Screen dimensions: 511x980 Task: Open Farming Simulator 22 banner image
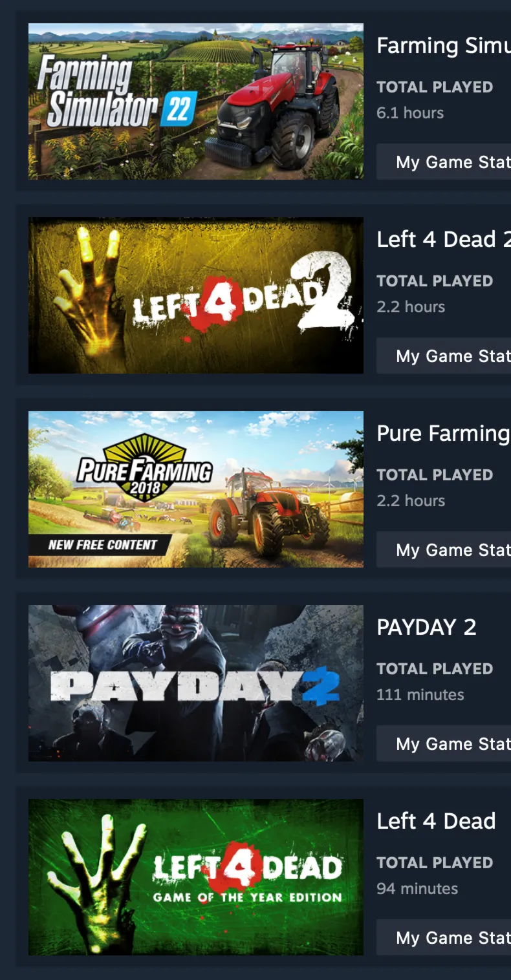click(x=196, y=101)
